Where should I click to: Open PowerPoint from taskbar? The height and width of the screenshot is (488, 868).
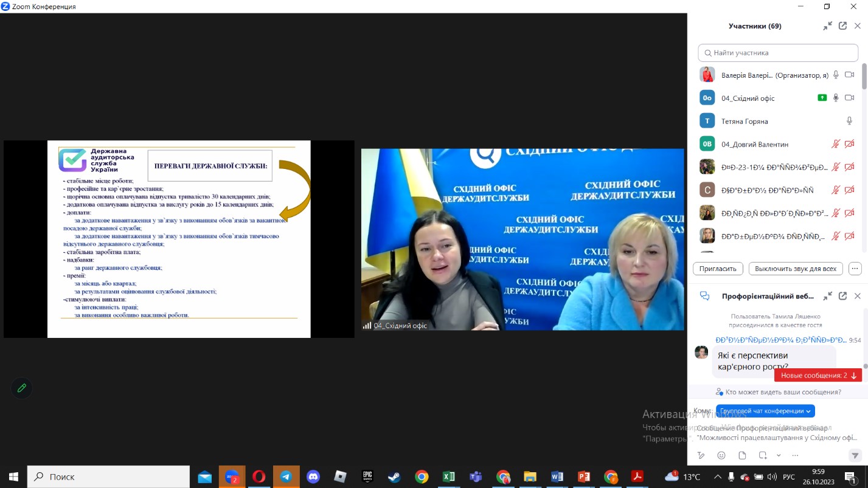[584, 476]
